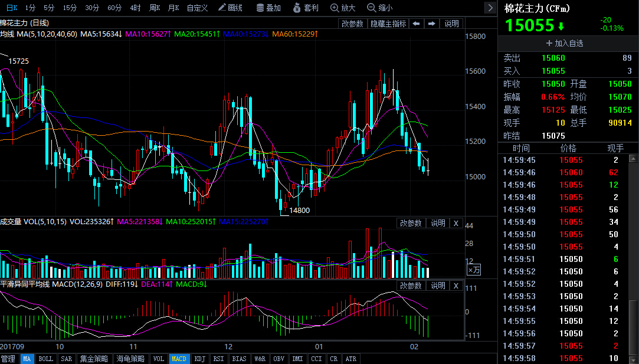Select W&R indicator tab
Screen dimensions: 639x364
(260, 359)
